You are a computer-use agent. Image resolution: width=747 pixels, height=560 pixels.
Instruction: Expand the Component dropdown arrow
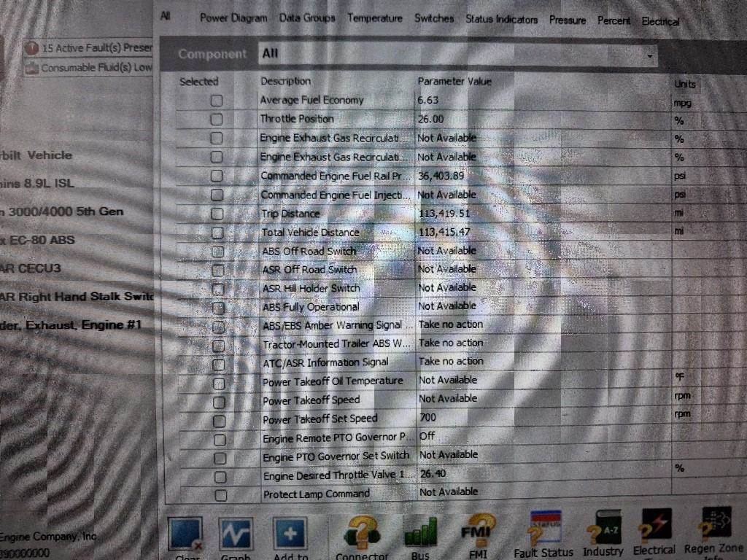pos(649,55)
